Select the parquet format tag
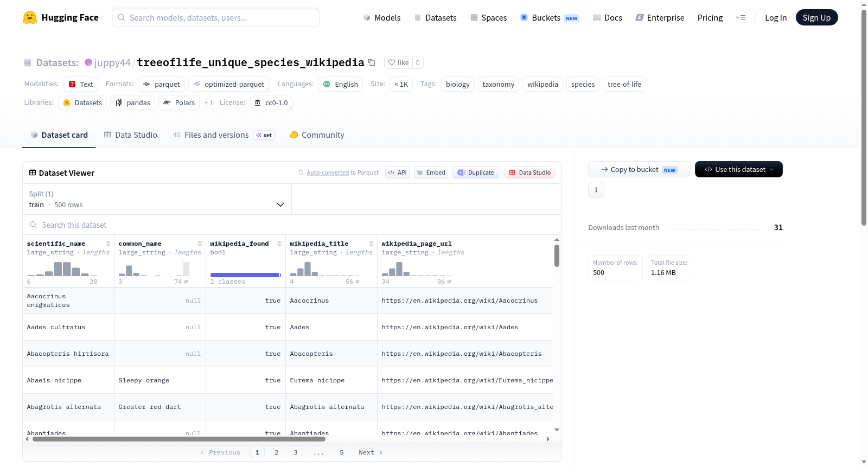Screen dimensions: 868x467 (x=162, y=84)
